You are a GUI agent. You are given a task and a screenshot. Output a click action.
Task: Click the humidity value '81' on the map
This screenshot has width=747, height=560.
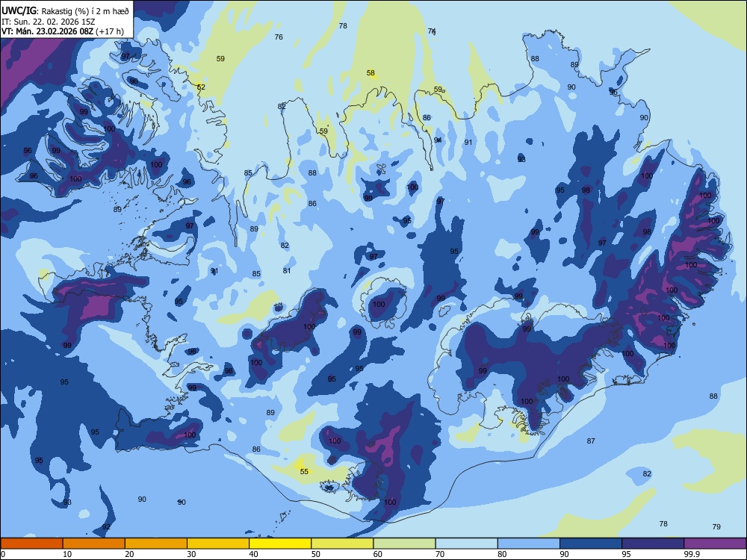click(287, 270)
